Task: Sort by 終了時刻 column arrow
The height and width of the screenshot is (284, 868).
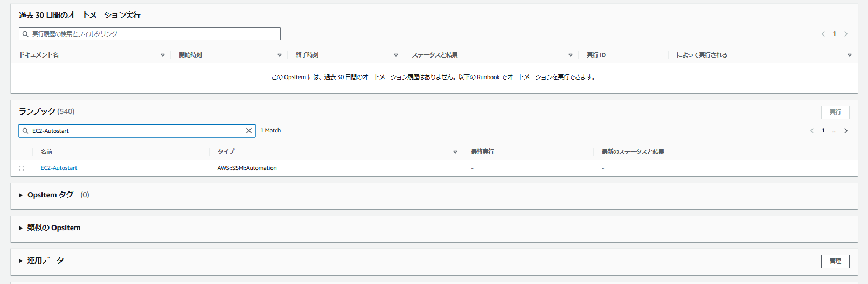Action: pyautogui.click(x=396, y=55)
